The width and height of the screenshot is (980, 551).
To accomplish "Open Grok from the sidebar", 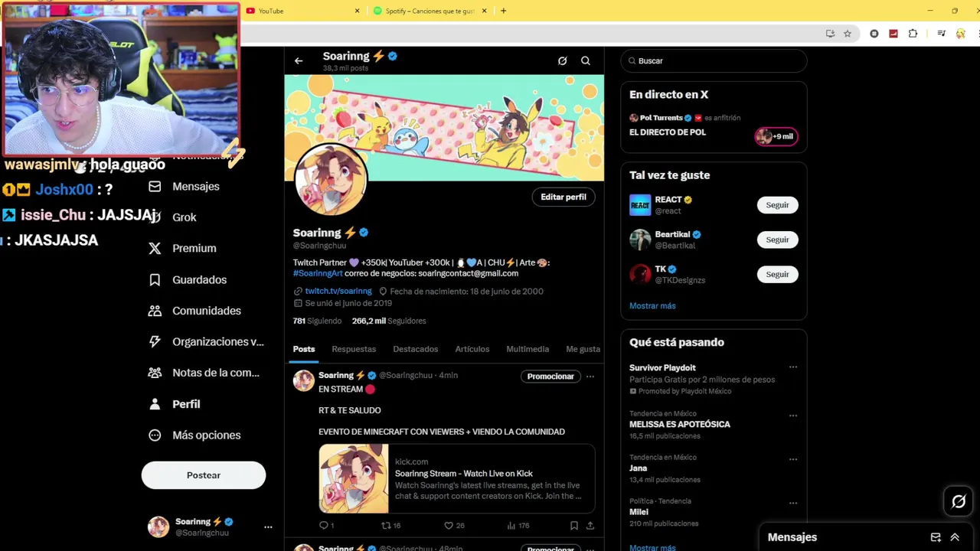I will tap(175, 217).
